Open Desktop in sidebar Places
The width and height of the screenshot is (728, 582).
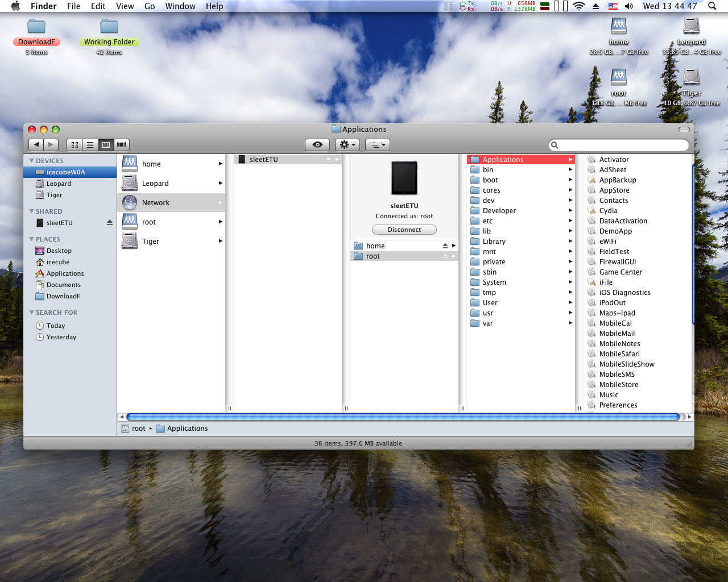(x=70, y=251)
